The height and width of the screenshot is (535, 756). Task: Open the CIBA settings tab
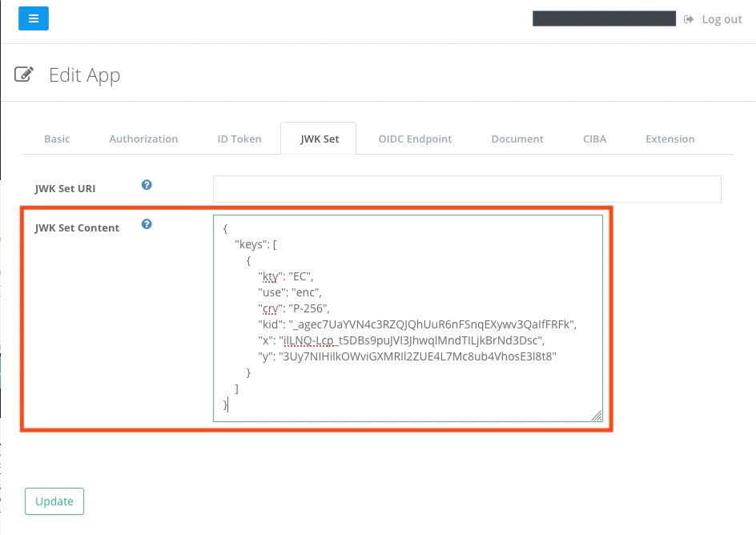point(594,139)
